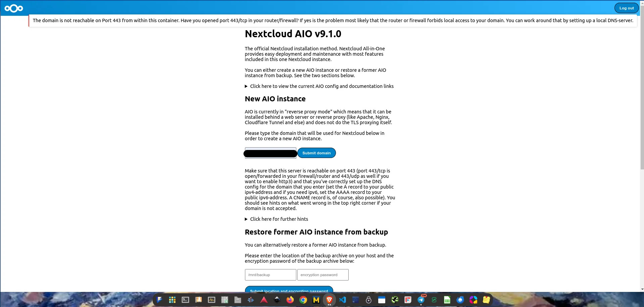Switch to Brave browser in the dock
Viewport: 644px width, 307px height.
coord(329,299)
